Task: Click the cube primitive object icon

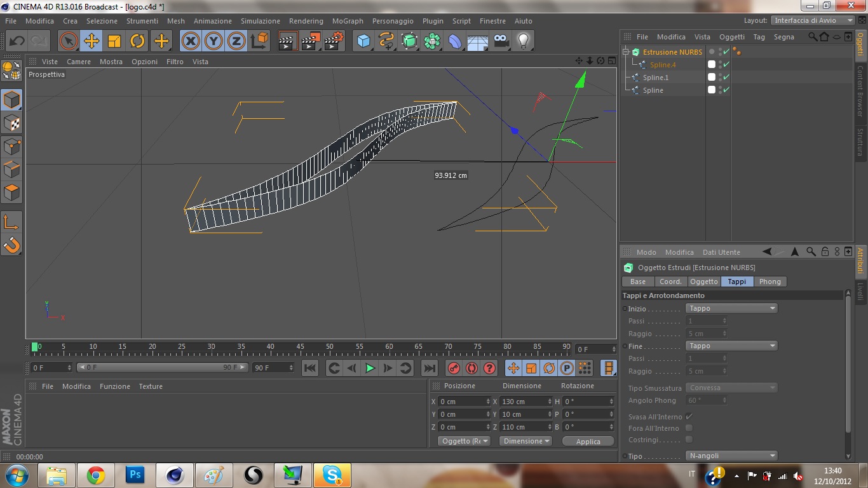Action: click(363, 41)
